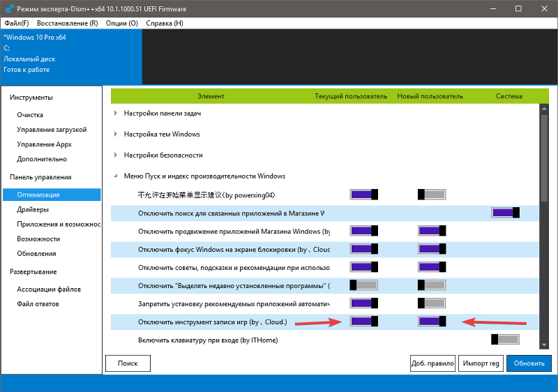This screenshot has height=392, width=558.
Task: Open Приложения и возможности in the sidebar
Action: (x=59, y=224)
